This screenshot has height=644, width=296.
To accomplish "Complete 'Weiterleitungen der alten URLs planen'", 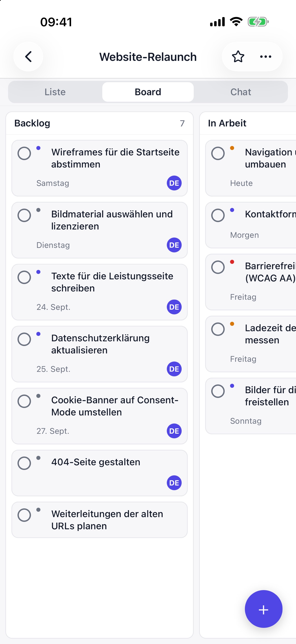I will [24, 515].
